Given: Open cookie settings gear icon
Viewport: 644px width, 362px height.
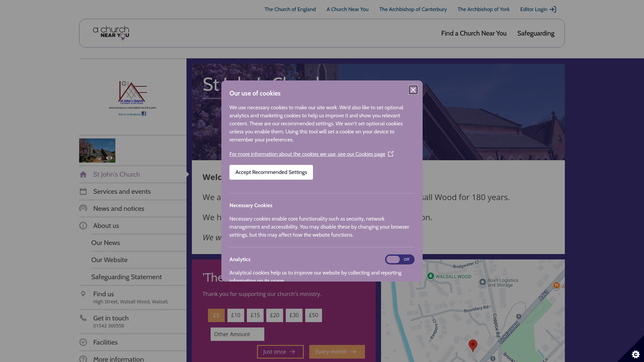Looking at the screenshot, I should [x=636, y=354].
